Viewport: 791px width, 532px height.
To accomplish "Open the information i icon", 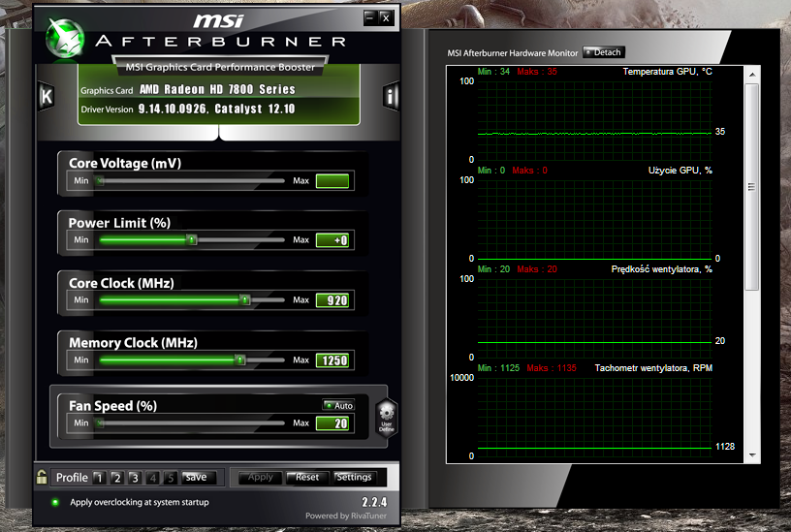I will click(391, 95).
